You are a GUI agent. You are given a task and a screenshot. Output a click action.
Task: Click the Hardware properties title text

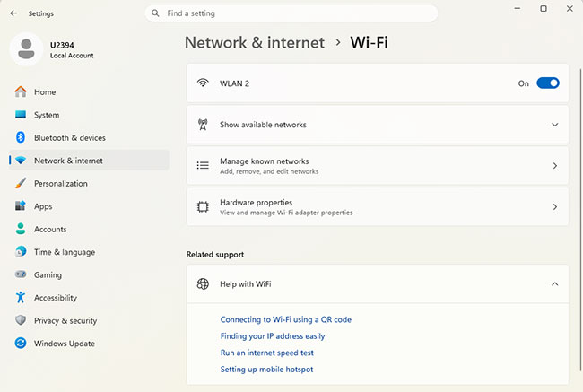point(257,203)
